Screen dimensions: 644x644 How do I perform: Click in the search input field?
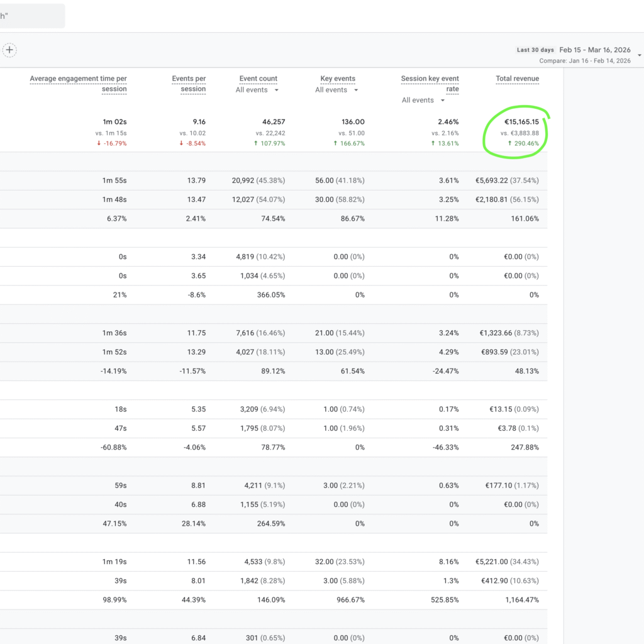pos(31,16)
